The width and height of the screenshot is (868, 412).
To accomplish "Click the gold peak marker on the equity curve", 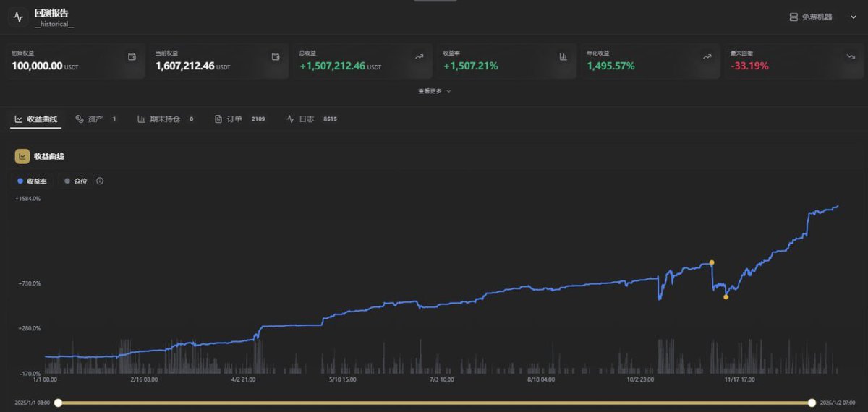I will pos(712,262).
